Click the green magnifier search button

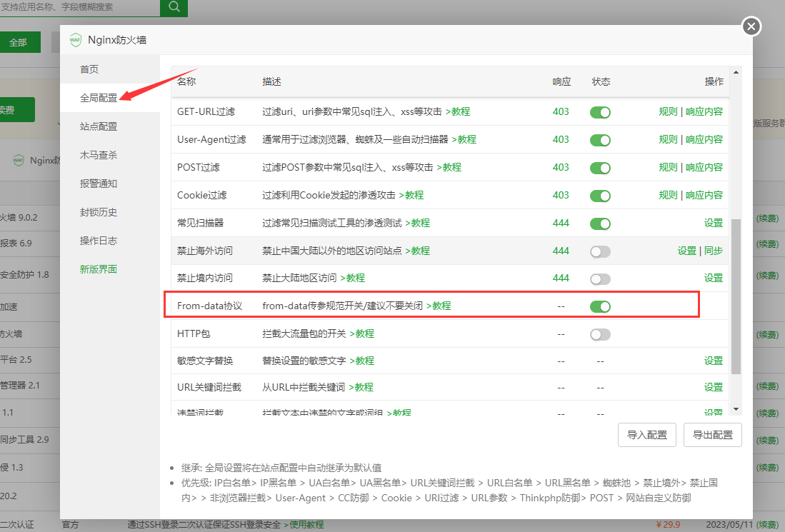(x=174, y=7)
